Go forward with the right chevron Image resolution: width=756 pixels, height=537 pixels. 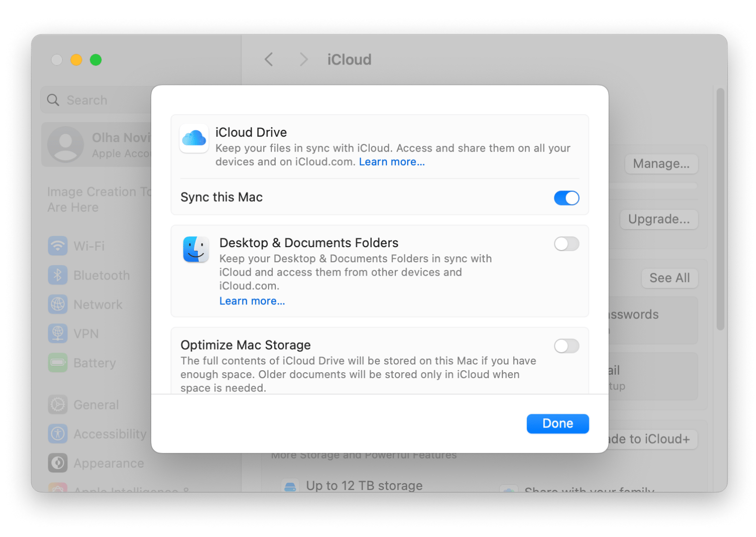[x=303, y=60]
